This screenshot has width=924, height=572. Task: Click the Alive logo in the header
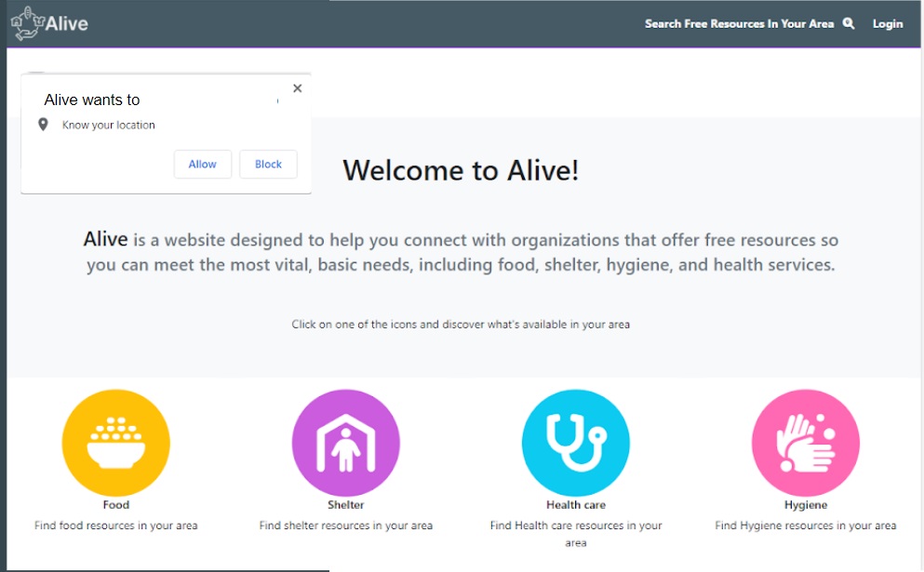[x=48, y=23]
